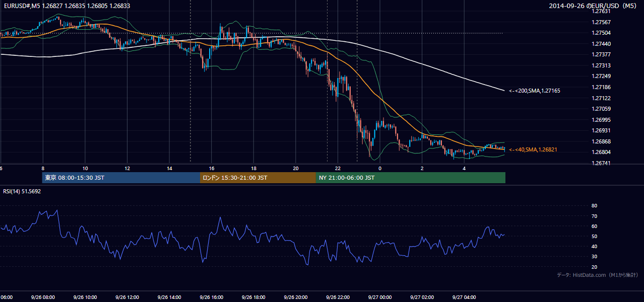Click RSI axis level 20
Screen dimensions: 644x302
[595, 267]
